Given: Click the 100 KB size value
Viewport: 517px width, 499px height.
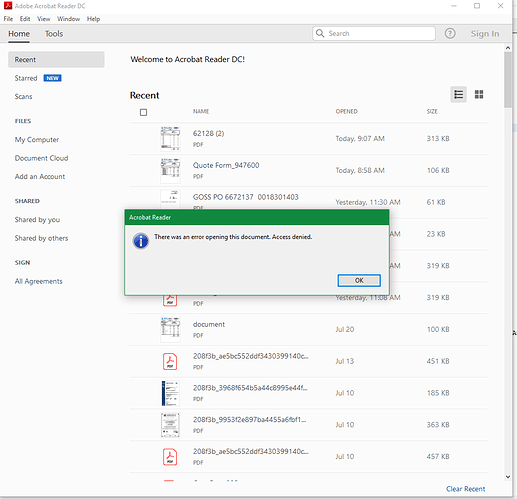Looking at the screenshot, I should coord(438,330).
